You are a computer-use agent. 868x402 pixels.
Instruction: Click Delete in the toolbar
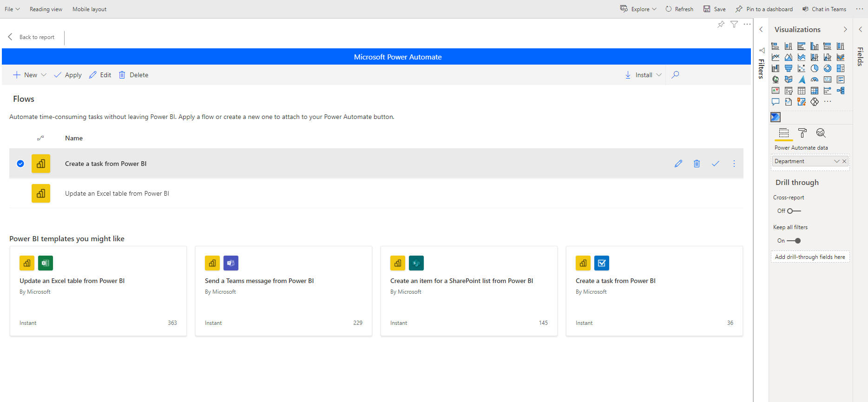133,75
